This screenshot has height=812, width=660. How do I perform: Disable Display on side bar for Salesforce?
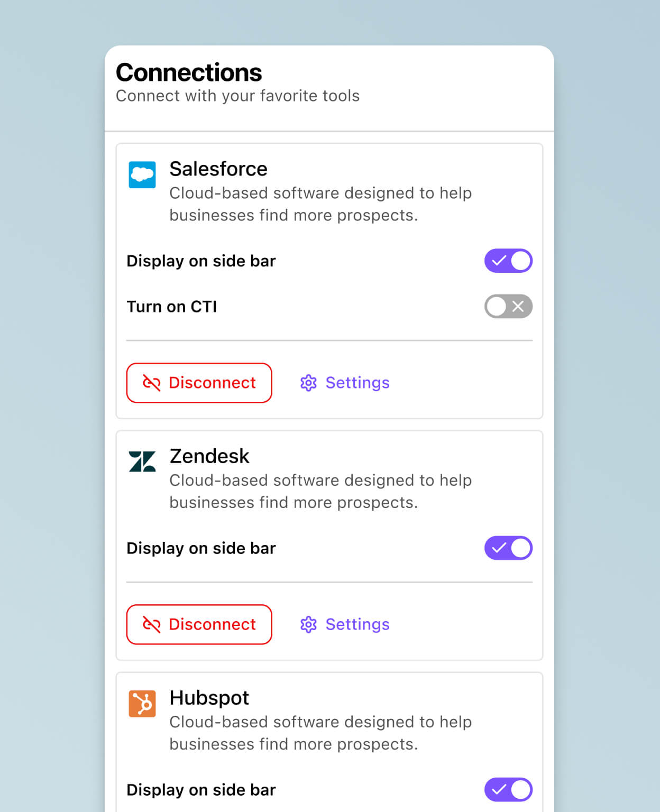[508, 261]
